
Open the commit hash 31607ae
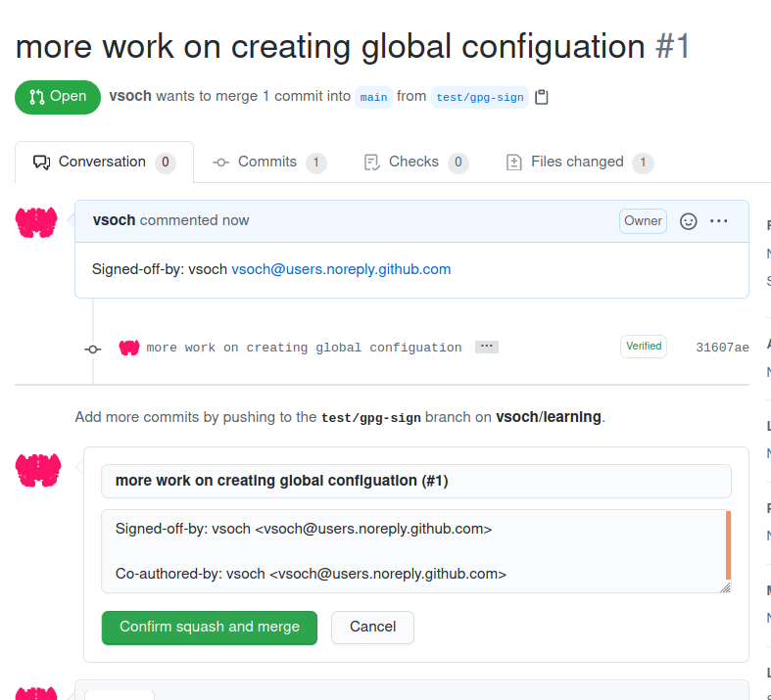click(x=722, y=348)
